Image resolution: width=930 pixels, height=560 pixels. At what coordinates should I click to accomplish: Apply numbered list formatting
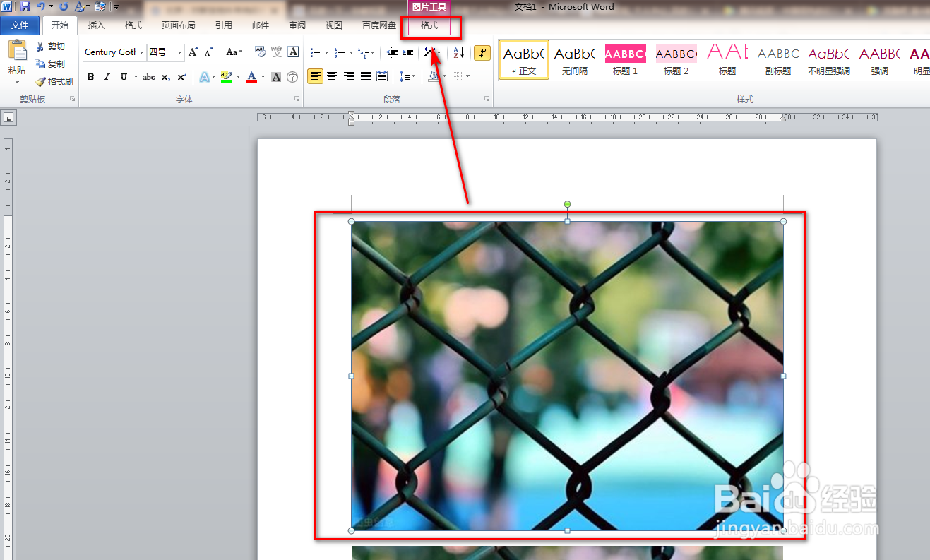click(340, 52)
